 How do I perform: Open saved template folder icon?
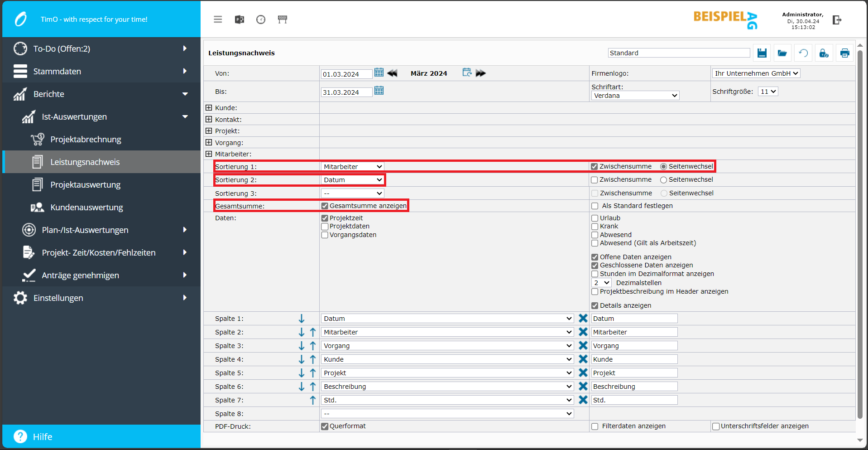click(782, 53)
